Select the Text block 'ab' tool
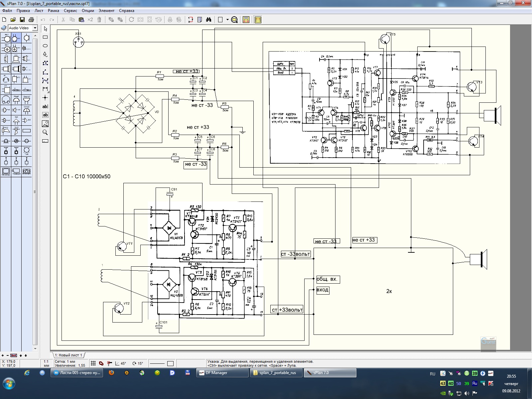This screenshot has width=532, height=399. (46, 115)
